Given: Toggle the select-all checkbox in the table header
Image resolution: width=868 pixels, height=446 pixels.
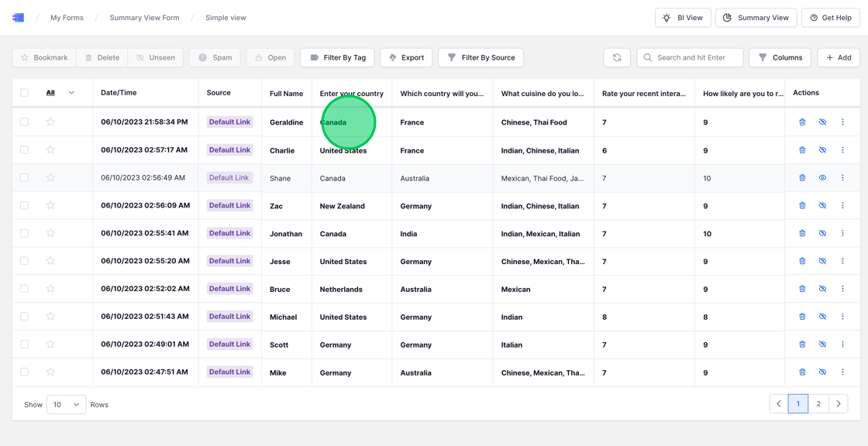Looking at the screenshot, I should (22, 92).
